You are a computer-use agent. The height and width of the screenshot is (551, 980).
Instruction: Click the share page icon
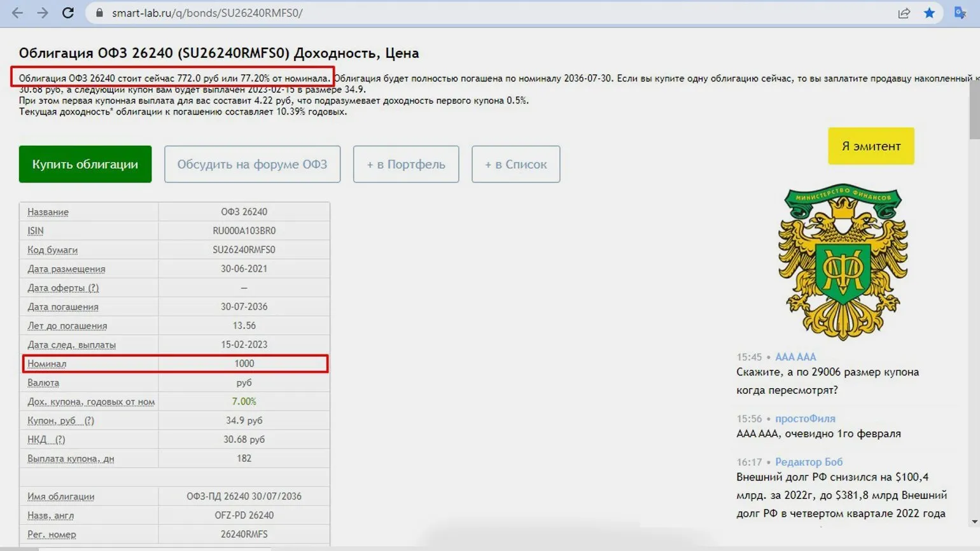(x=904, y=13)
